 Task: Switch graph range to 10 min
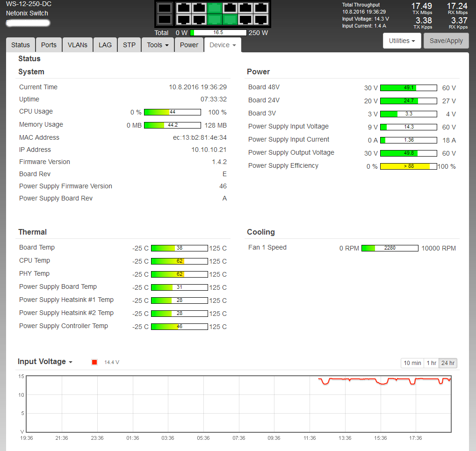(412, 363)
